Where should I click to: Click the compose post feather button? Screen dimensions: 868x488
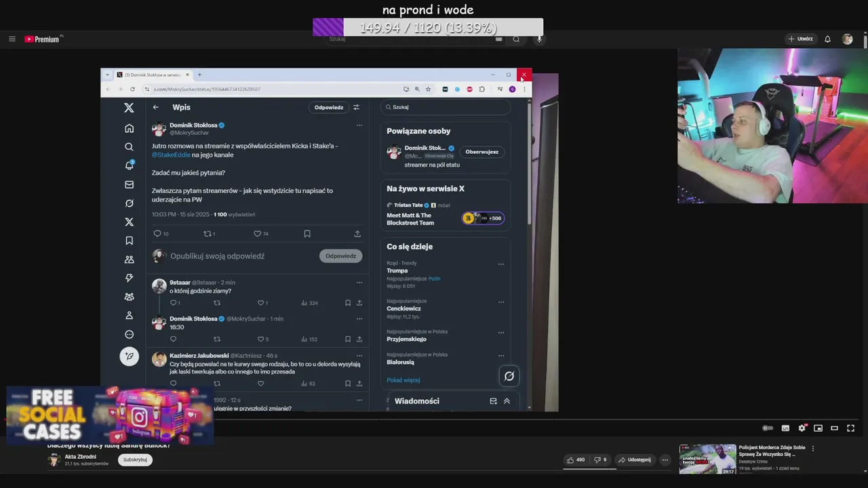pos(129,357)
